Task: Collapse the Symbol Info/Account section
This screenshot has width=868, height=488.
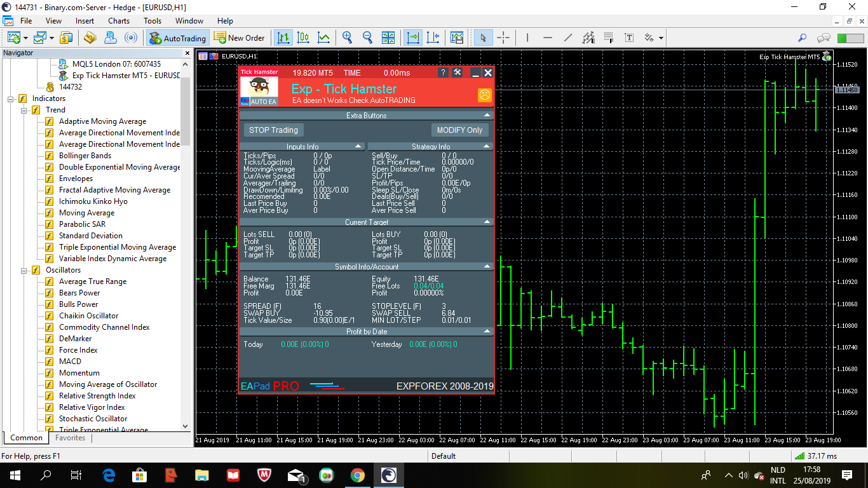Action: coord(487,267)
